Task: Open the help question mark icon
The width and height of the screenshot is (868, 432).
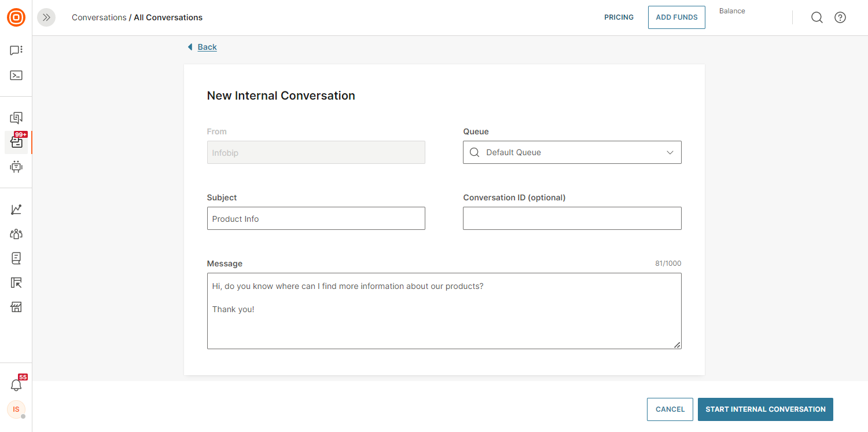Action: pyautogui.click(x=840, y=17)
